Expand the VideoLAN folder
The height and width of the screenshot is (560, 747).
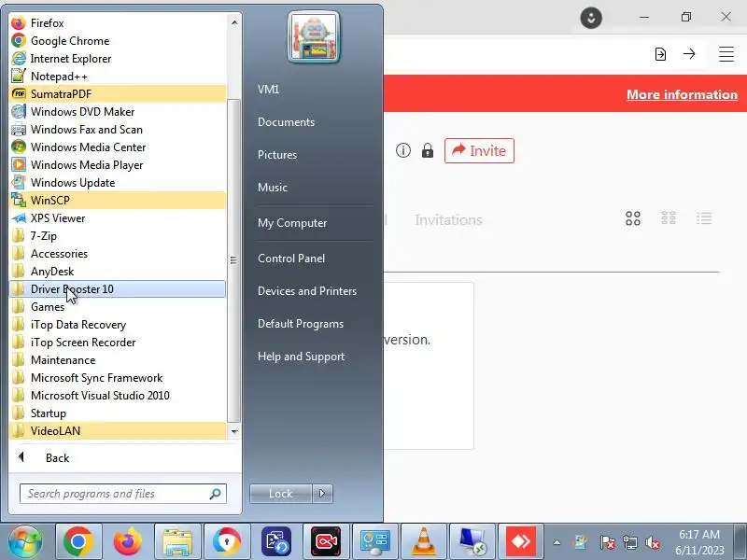(x=118, y=430)
